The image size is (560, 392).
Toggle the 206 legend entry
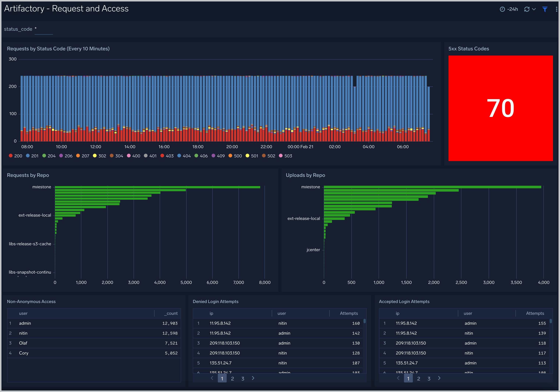(x=66, y=156)
